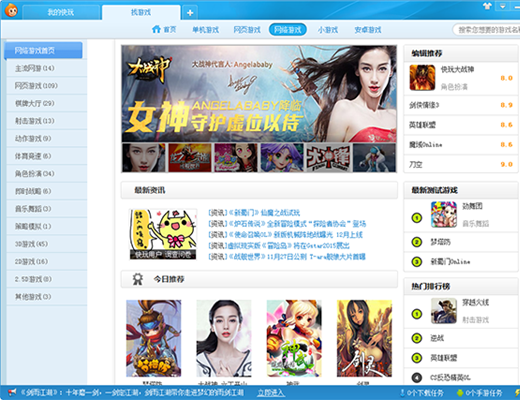The width and height of the screenshot is (520, 400).
Task: Switch to the 我的快玩 tab
Action: tap(60, 12)
